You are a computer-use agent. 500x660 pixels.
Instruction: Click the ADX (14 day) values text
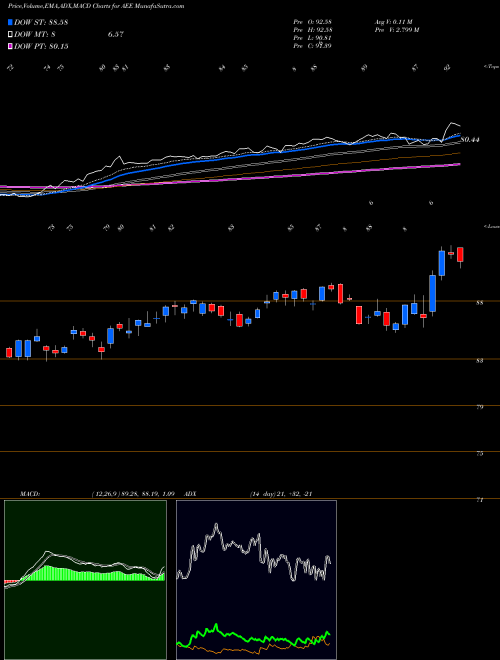280,493
